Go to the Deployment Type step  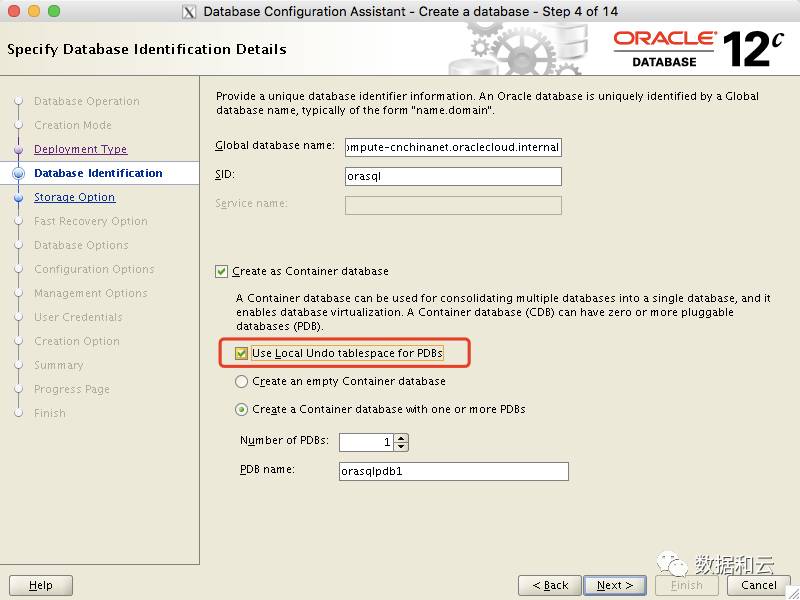(x=81, y=149)
